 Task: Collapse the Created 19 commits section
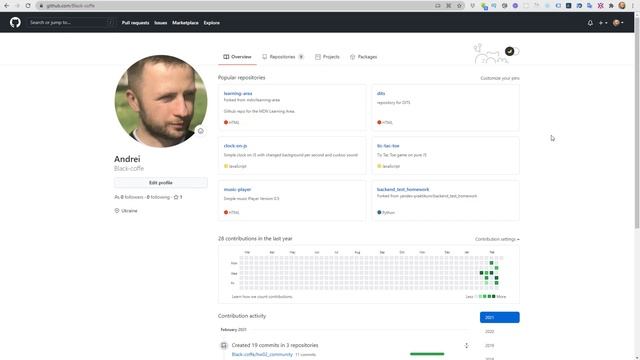(x=466, y=346)
